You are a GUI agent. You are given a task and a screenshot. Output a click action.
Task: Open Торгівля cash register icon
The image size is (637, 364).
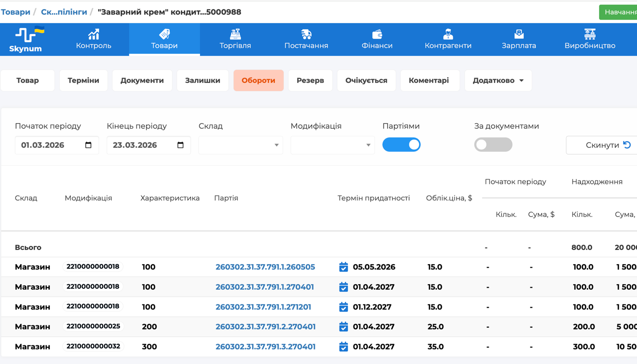click(x=235, y=34)
